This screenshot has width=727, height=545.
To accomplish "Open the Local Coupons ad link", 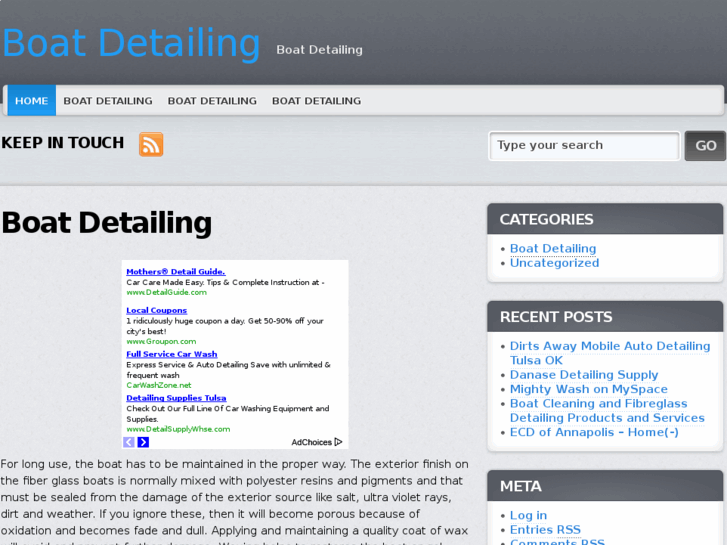I will [157, 310].
